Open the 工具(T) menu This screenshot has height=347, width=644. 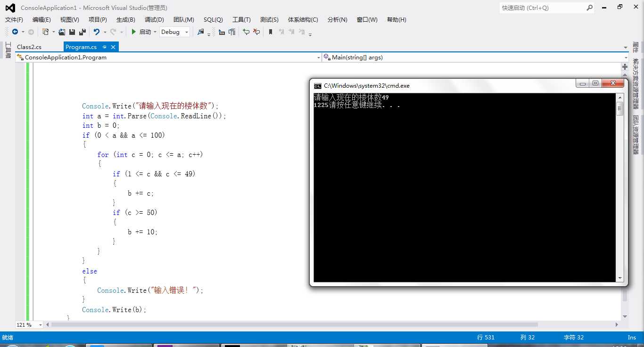click(241, 19)
